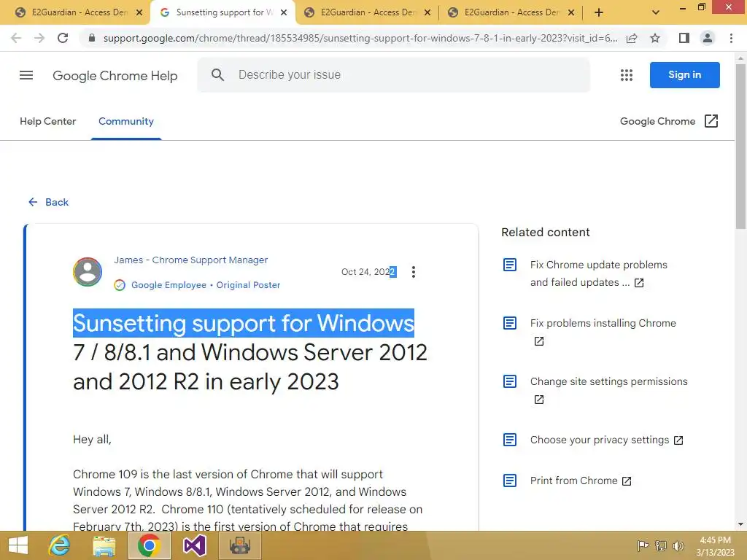The height and width of the screenshot is (560, 747).
Task: Click the Oct 24, 2022 post date
Action: 368,272
